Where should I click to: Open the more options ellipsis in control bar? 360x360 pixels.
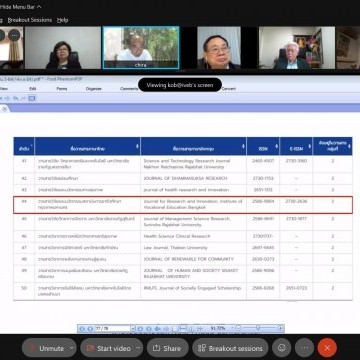[x=304, y=348]
